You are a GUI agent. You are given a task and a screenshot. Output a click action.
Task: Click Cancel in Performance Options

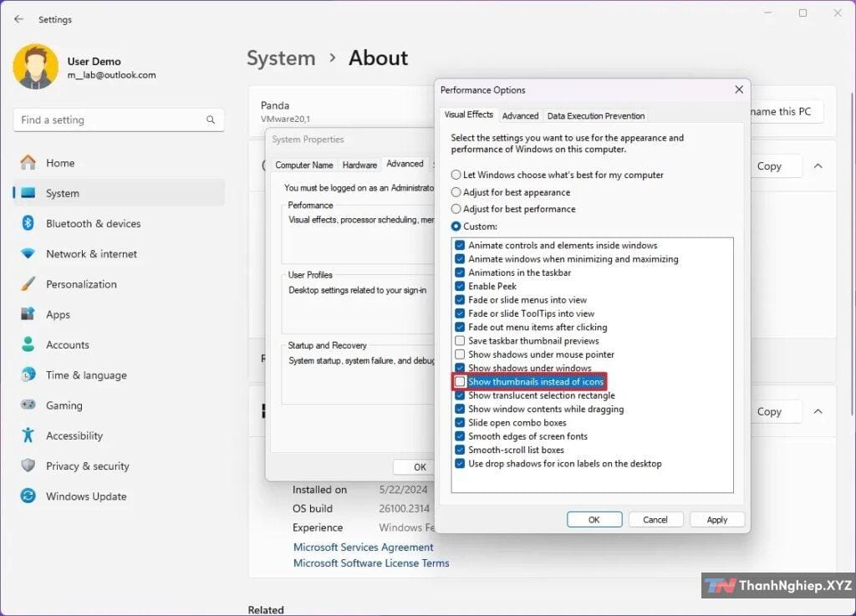(x=655, y=519)
